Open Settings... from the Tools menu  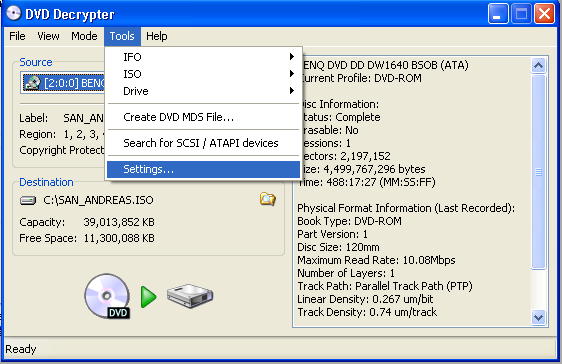point(203,169)
